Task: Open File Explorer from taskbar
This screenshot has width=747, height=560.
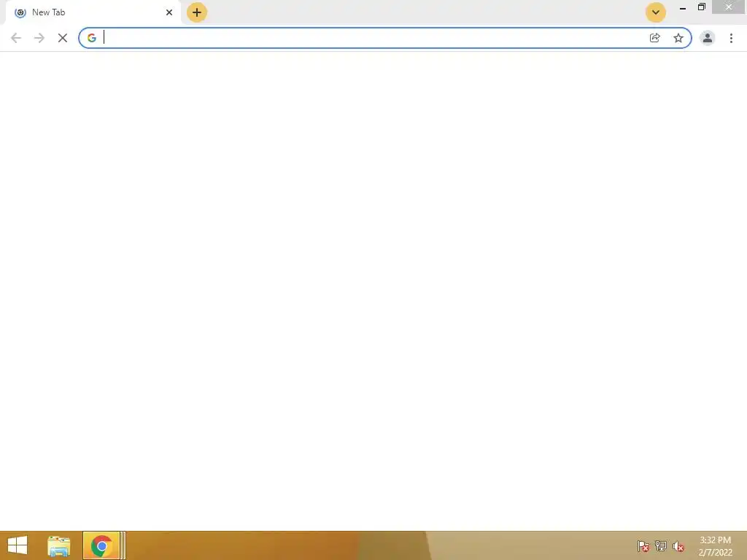Action: [59, 545]
